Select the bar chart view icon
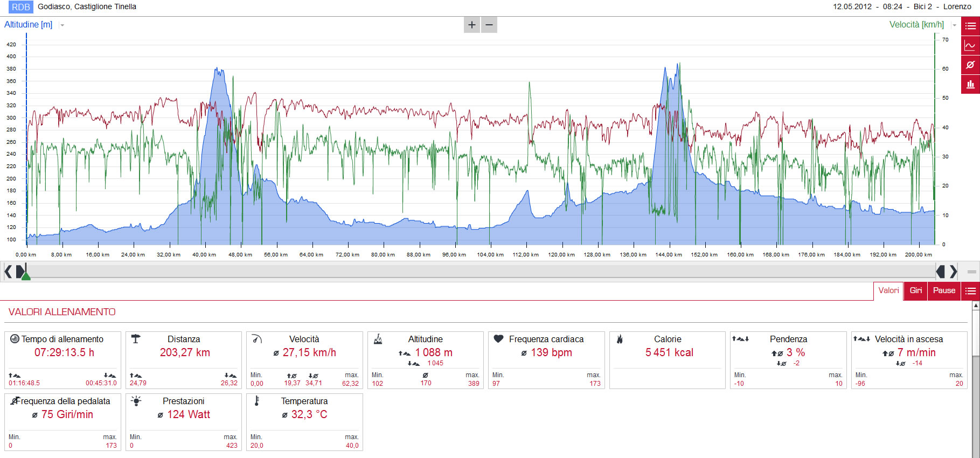This screenshot has width=980, height=458. 970,84
